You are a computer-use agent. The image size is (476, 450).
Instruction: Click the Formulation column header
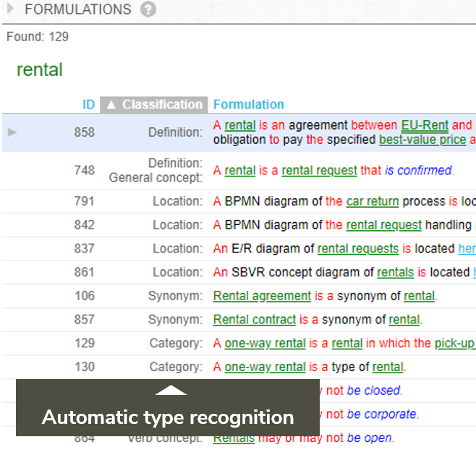pos(249,105)
